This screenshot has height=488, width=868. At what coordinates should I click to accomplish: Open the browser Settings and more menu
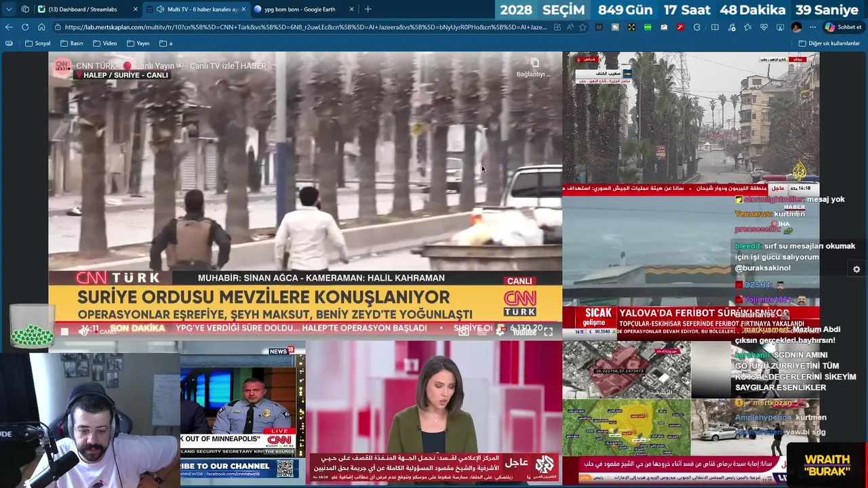(x=812, y=27)
